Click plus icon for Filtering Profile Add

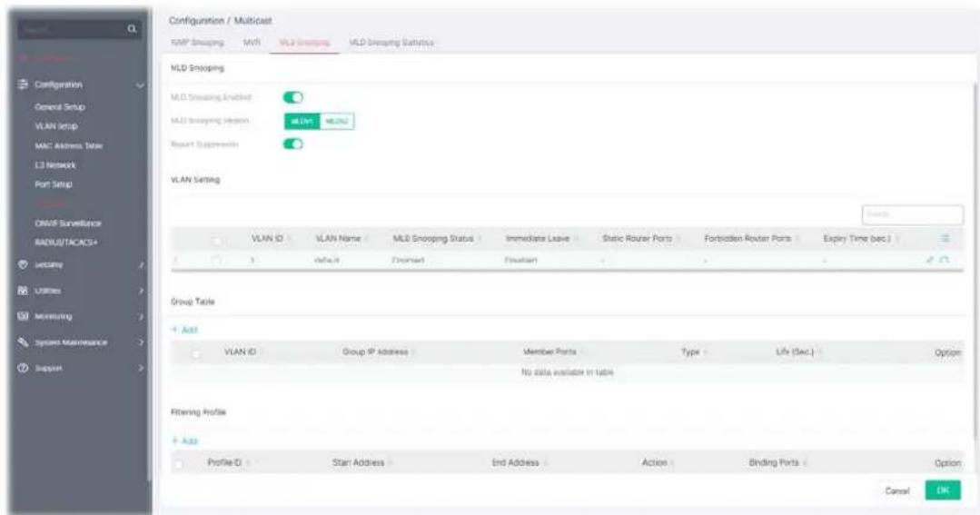point(175,441)
